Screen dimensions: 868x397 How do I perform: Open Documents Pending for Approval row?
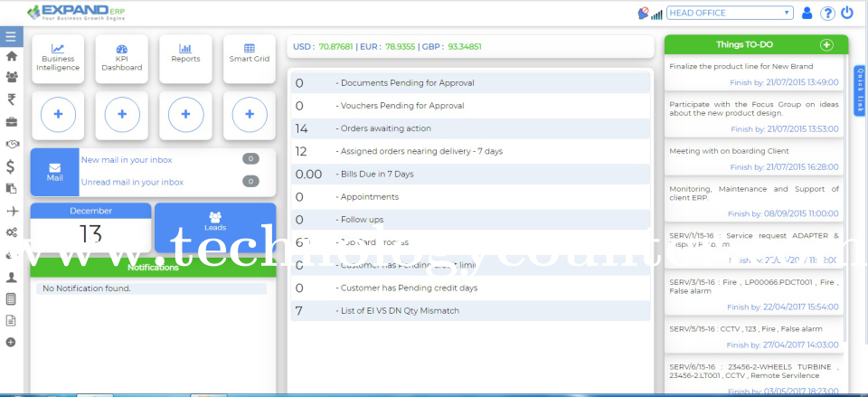470,83
